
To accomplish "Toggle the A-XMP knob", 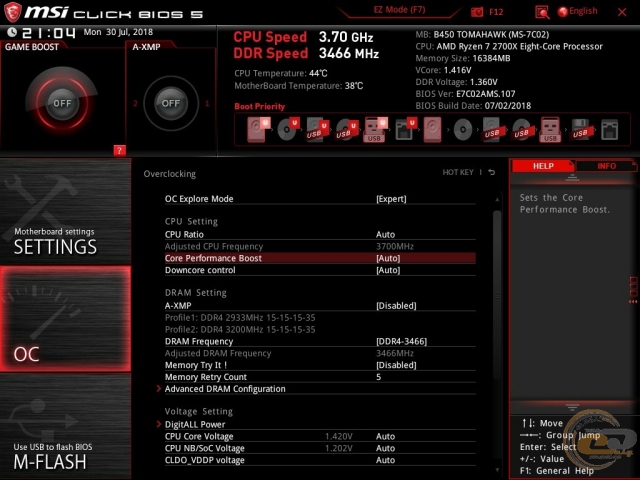I will point(171,103).
